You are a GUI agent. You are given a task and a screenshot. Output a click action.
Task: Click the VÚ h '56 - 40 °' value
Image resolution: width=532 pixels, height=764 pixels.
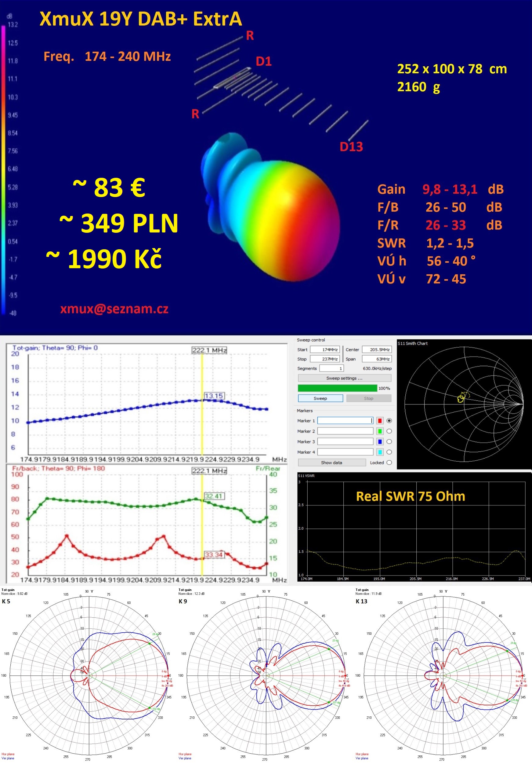coord(451,261)
